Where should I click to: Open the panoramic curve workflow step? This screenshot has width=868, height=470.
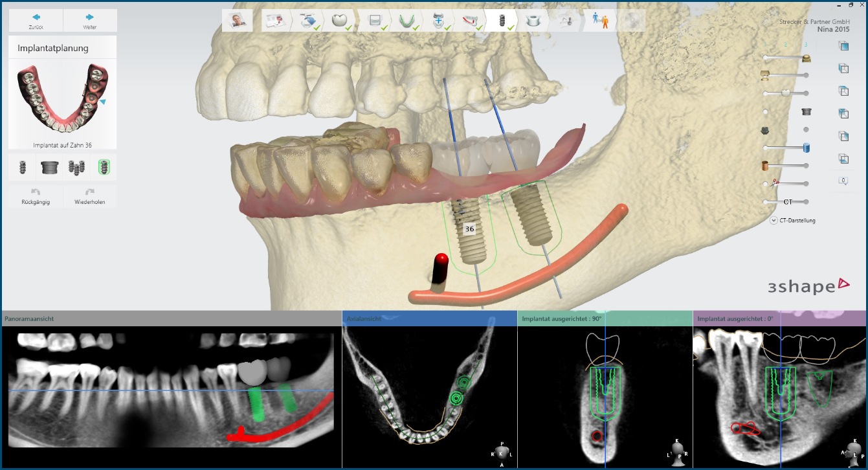pos(406,20)
